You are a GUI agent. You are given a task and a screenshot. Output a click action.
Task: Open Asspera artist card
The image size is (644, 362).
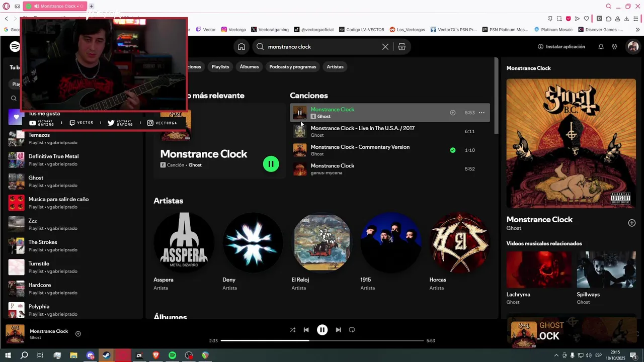(184, 251)
